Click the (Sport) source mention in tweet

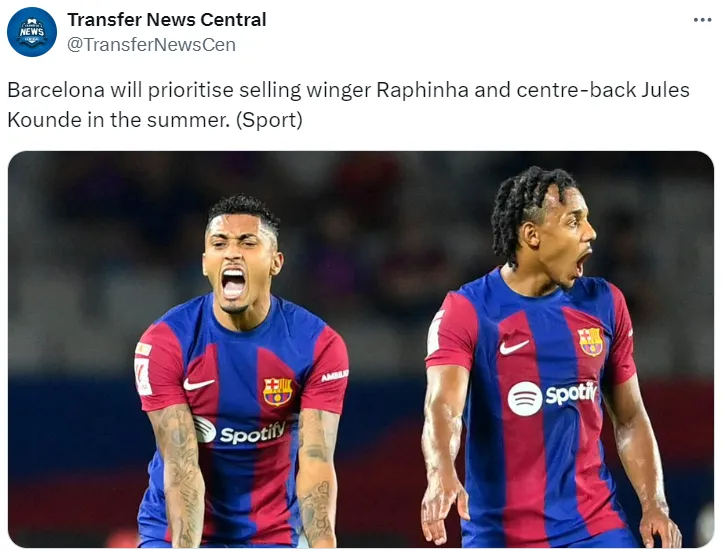click(x=269, y=120)
